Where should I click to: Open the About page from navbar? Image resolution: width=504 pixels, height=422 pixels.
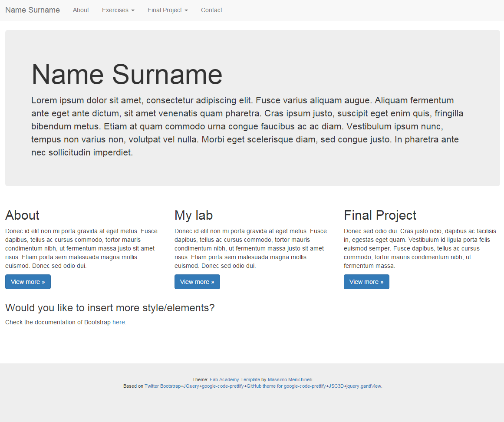81,10
